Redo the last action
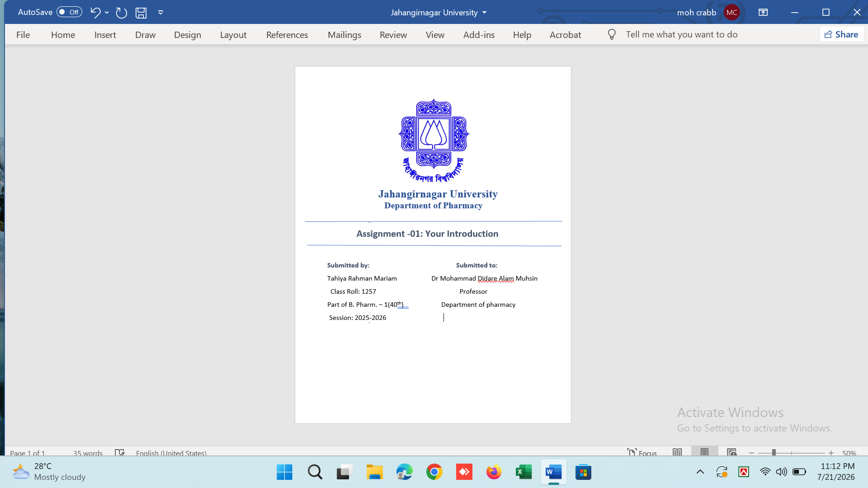The image size is (868, 488). tap(121, 12)
